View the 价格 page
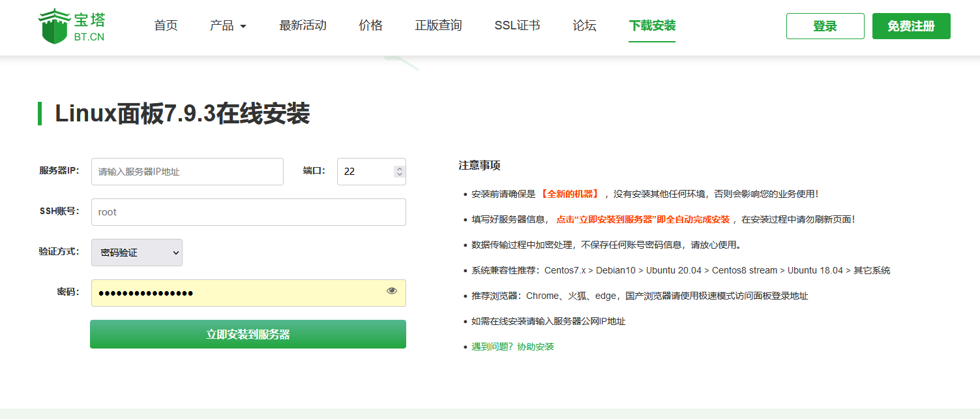The height and width of the screenshot is (419, 980). [x=370, y=25]
